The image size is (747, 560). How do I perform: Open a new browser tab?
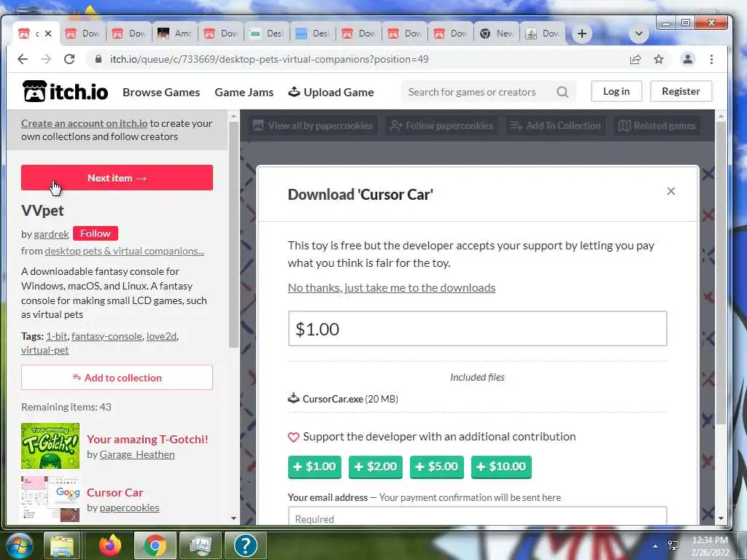pyautogui.click(x=581, y=34)
